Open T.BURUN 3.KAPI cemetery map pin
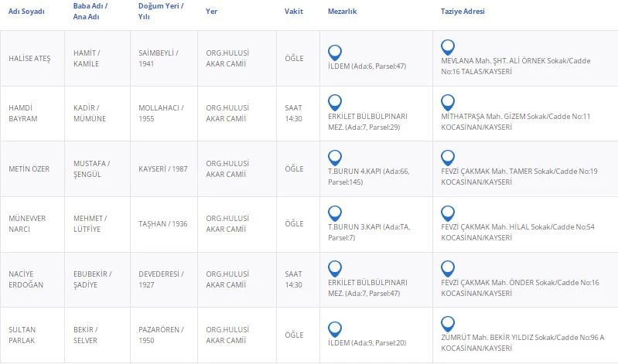 tap(335, 213)
